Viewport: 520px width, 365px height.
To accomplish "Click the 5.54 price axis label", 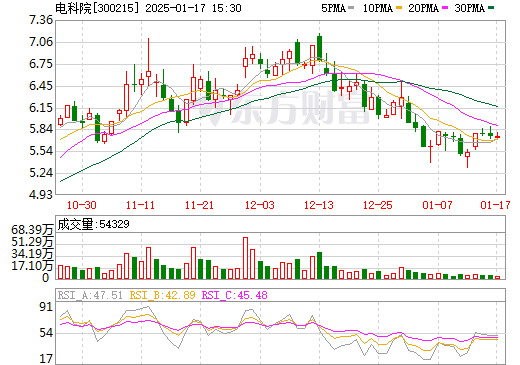I will click(41, 151).
